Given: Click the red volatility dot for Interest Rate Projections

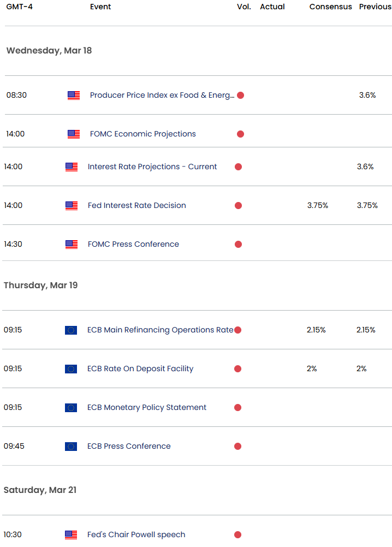Looking at the screenshot, I should [238, 167].
